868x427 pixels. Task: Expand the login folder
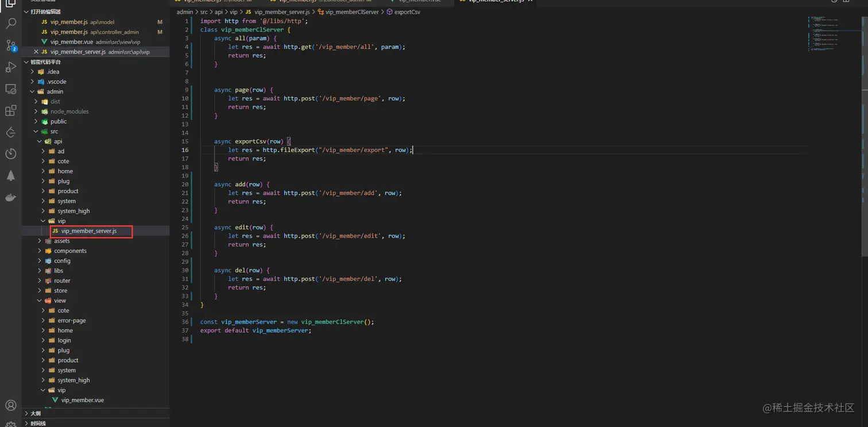43,340
